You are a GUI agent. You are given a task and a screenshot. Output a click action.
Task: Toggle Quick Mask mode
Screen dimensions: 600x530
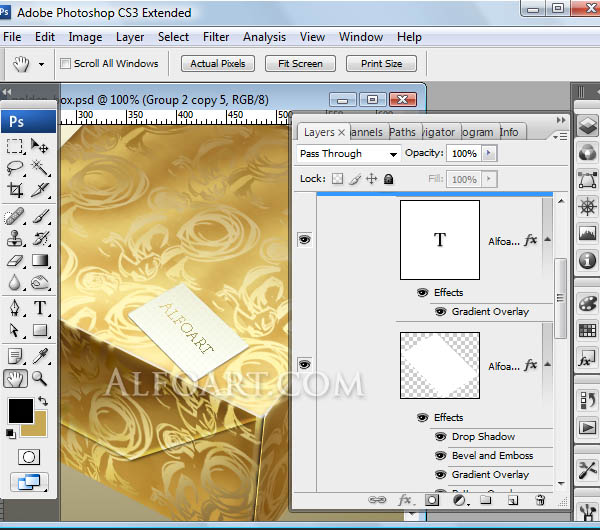(29, 457)
